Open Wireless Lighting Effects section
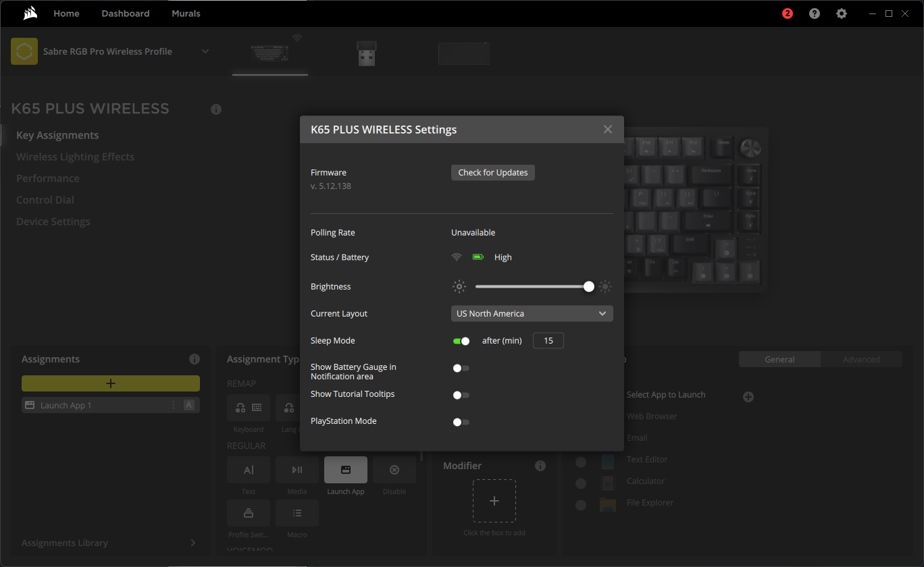924x567 pixels. click(76, 157)
